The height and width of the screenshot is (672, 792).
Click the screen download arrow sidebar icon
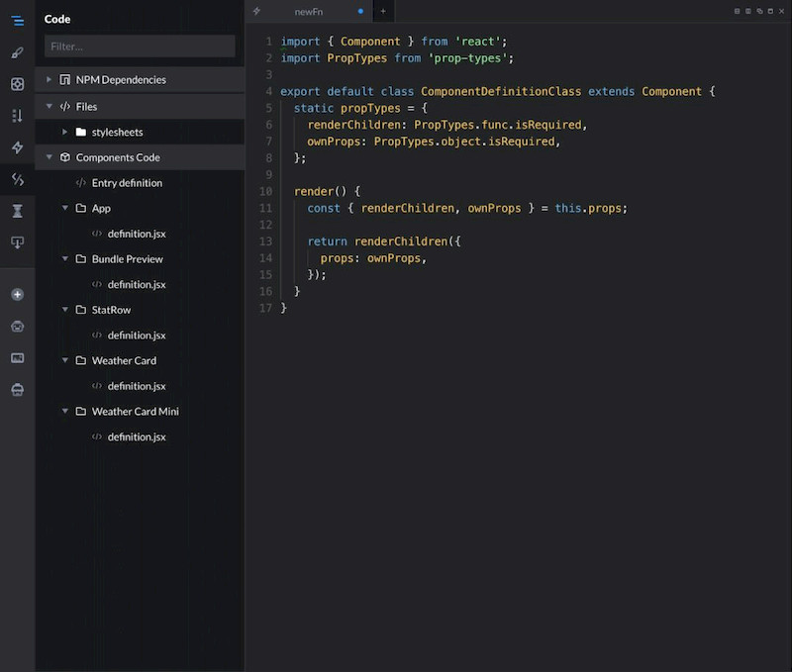tap(18, 242)
